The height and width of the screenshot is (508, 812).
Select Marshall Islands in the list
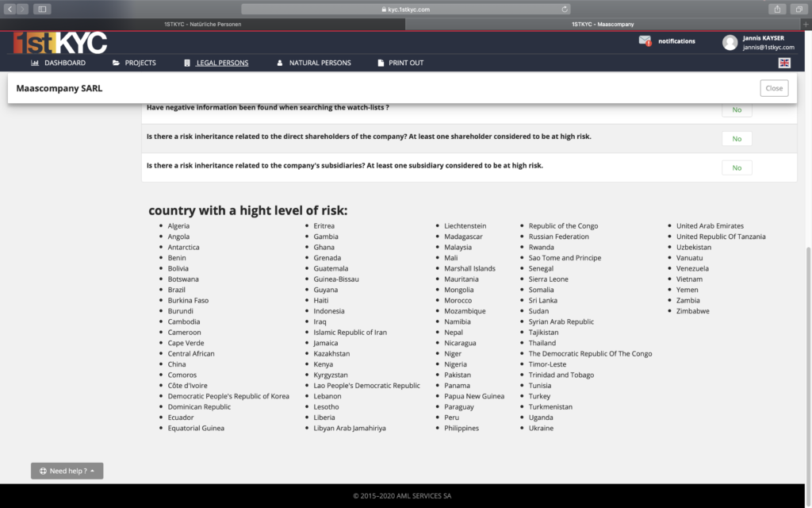pyautogui.click(x=469, y=268)
